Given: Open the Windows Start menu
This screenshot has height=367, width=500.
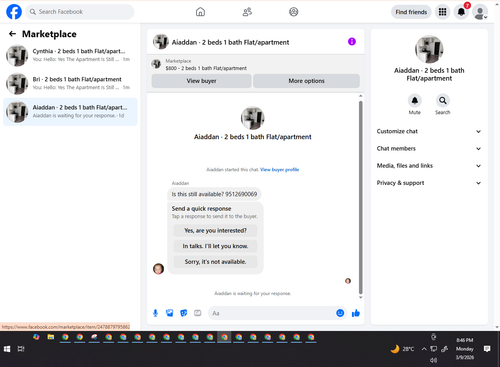Looking at the screenshot, I should click(7, 349).
